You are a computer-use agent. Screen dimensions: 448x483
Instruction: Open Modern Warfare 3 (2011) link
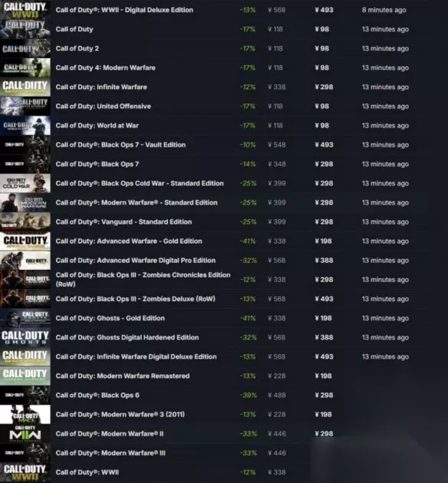tap(120, 414)
